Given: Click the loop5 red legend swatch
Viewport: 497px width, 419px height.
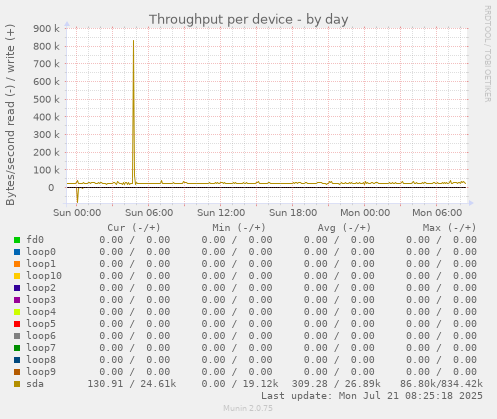Looking at the screenshot, I should click(17, 324).
